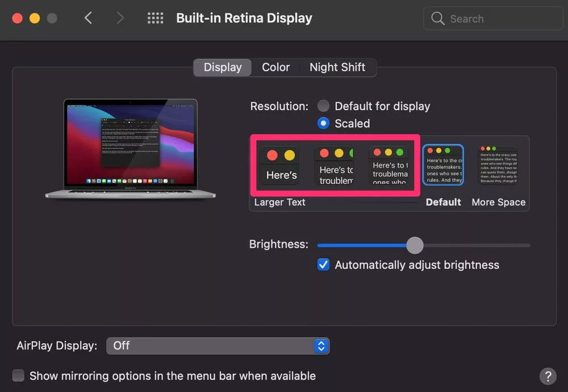Select the Scaled radio option
The height and width of the screenshot is (392, 568).
click(x=323, y=123)
